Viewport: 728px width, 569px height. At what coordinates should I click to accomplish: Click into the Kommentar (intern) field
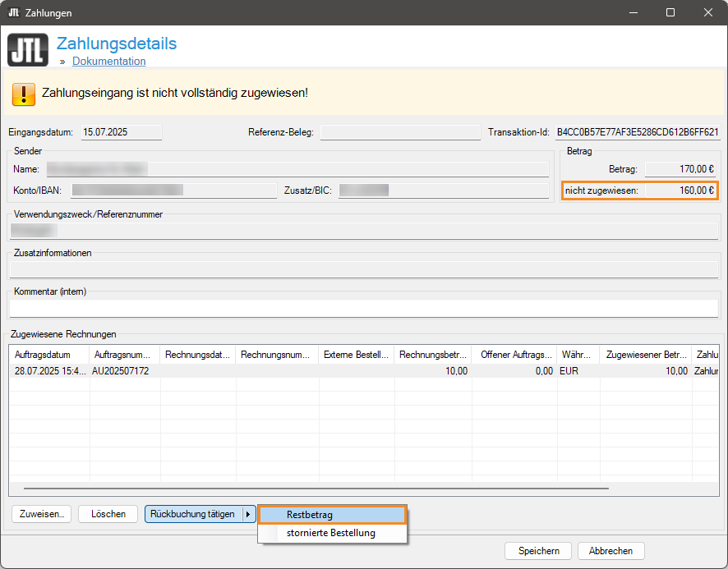363,308
